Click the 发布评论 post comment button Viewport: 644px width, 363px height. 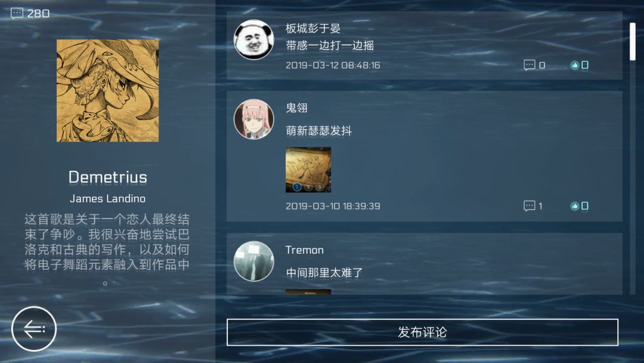click(x=422, y=332)
